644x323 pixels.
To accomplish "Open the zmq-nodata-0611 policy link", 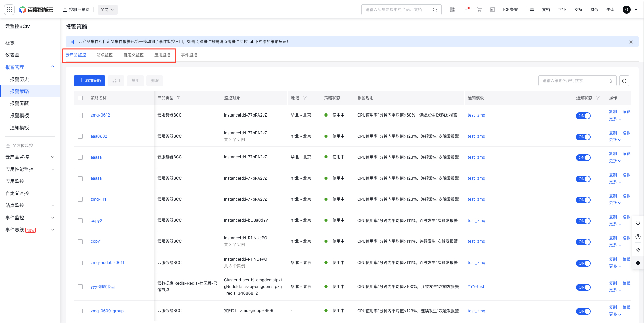I will point(107,263).
